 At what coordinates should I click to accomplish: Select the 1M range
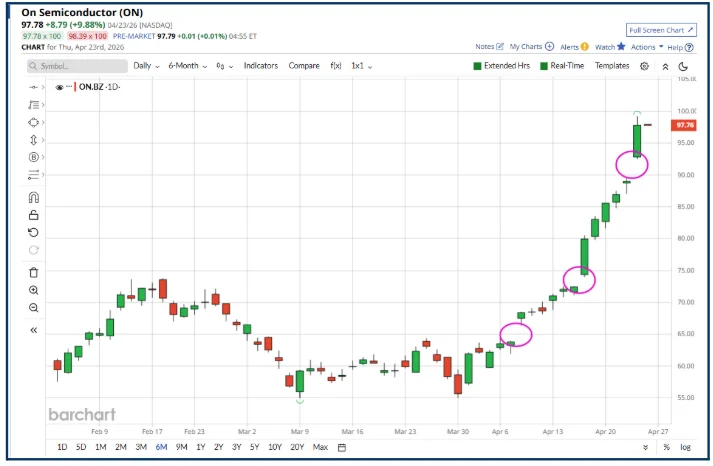pyautogui.click(x=100, y=447)
